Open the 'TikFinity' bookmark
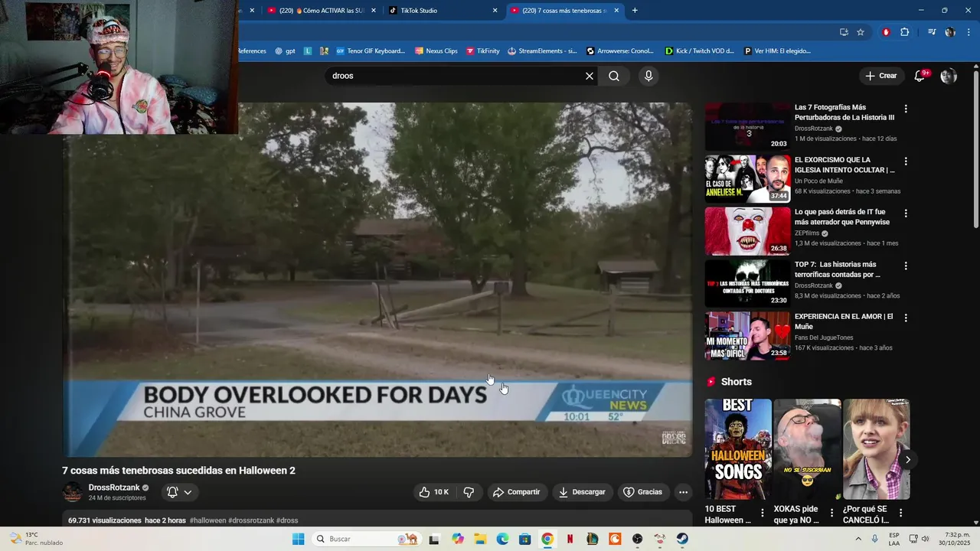Viewport: 980px width, 551px height. [x=482, y=51]
